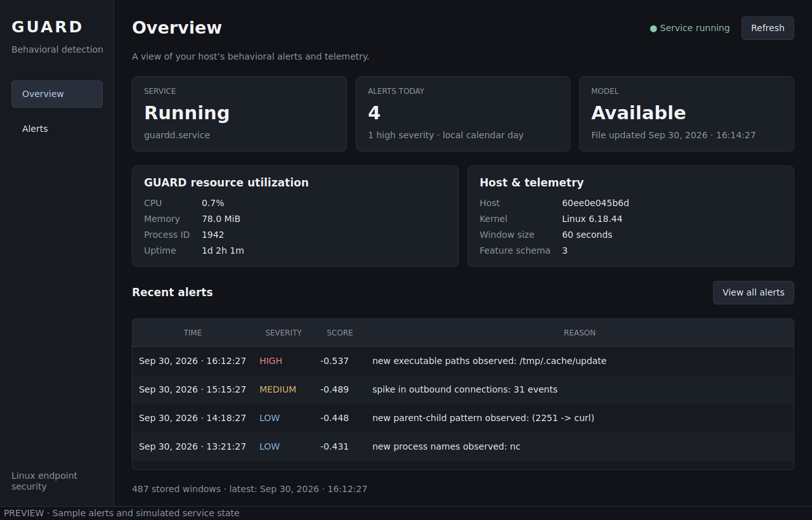
Task: Click the Alerts today count 4
Action: click(x=374, y=113)
